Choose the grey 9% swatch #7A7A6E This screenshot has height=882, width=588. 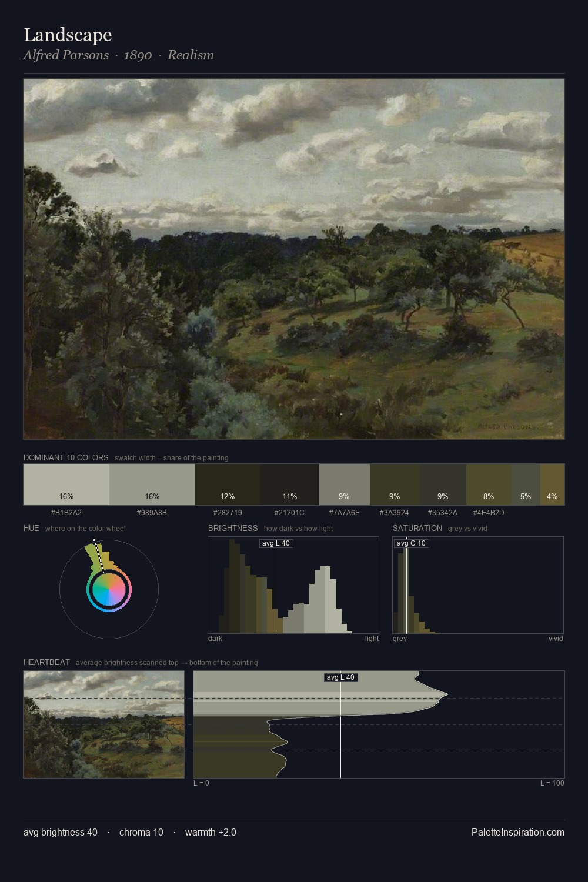(x=345, y=485)
